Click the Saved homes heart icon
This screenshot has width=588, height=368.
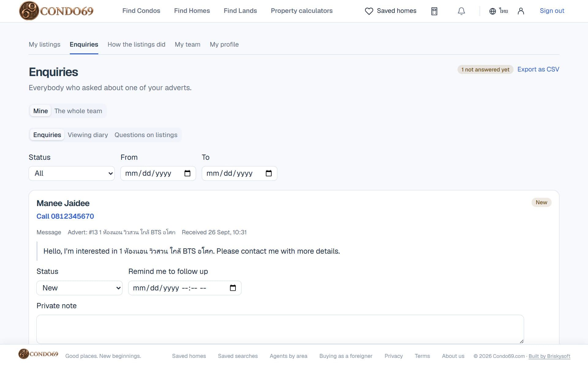click(369, 11)
